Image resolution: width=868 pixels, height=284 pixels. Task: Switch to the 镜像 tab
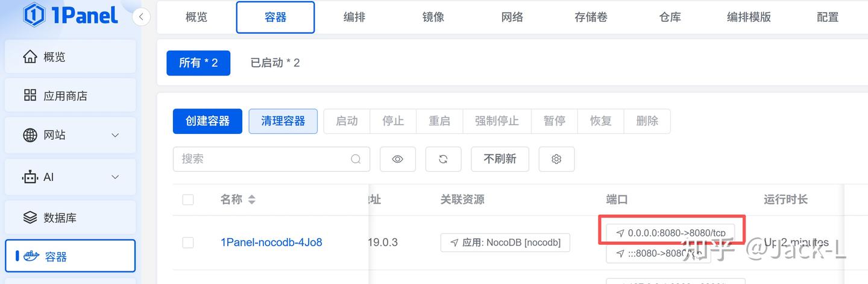pyautogui.click(x=433, y=17)
